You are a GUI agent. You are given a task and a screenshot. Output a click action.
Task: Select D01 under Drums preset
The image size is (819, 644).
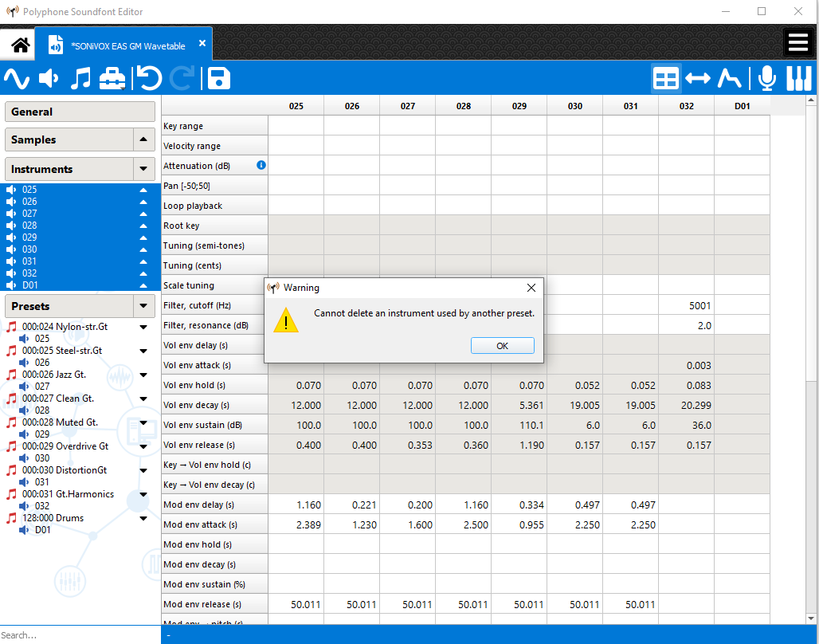coord(43,529)
